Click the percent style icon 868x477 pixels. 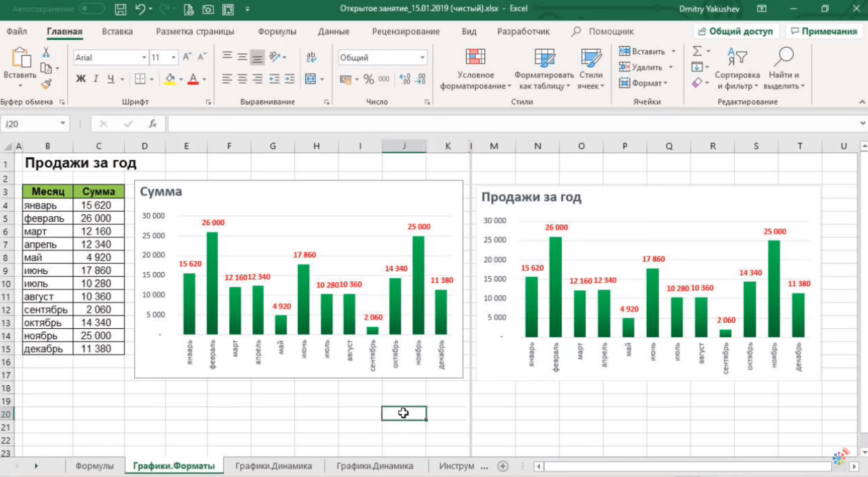click(369, 80)
